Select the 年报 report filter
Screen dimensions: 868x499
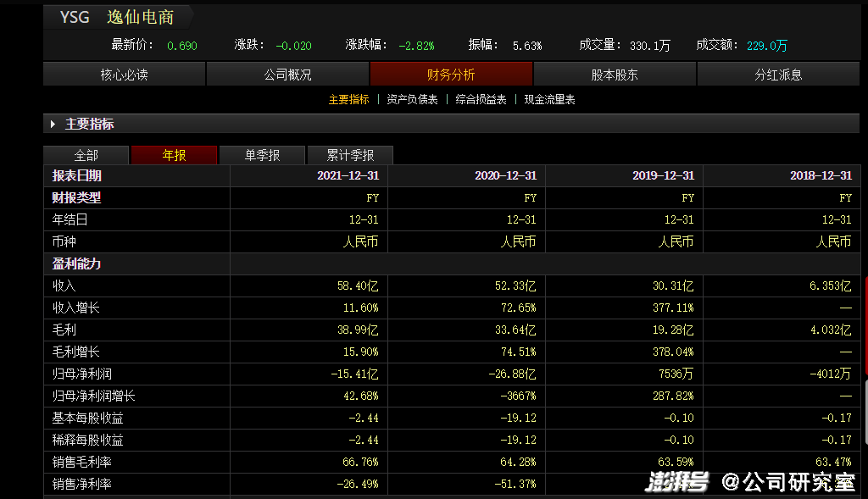[x=174, y=155]
